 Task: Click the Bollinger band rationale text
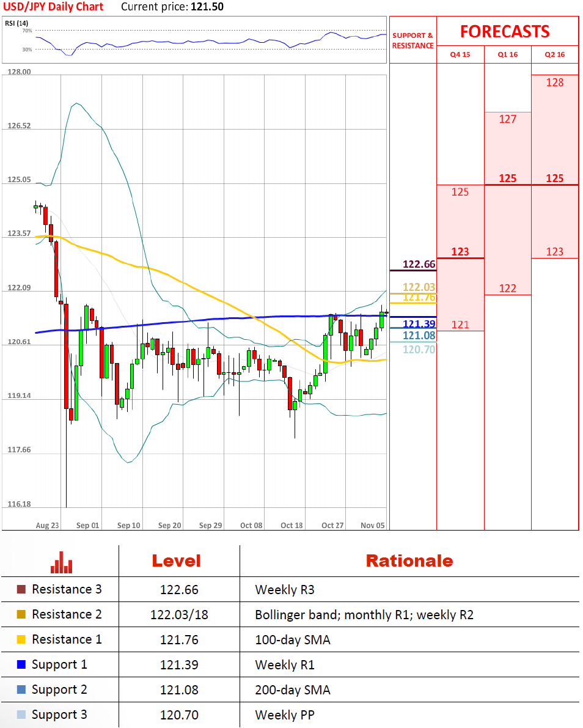364,615
